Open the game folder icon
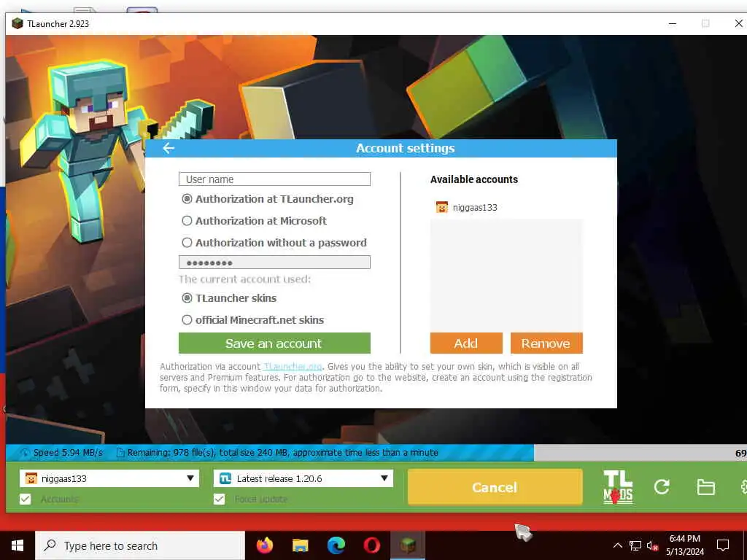The height and width of the screenshot is (560, 747). (x=705, y=487)
